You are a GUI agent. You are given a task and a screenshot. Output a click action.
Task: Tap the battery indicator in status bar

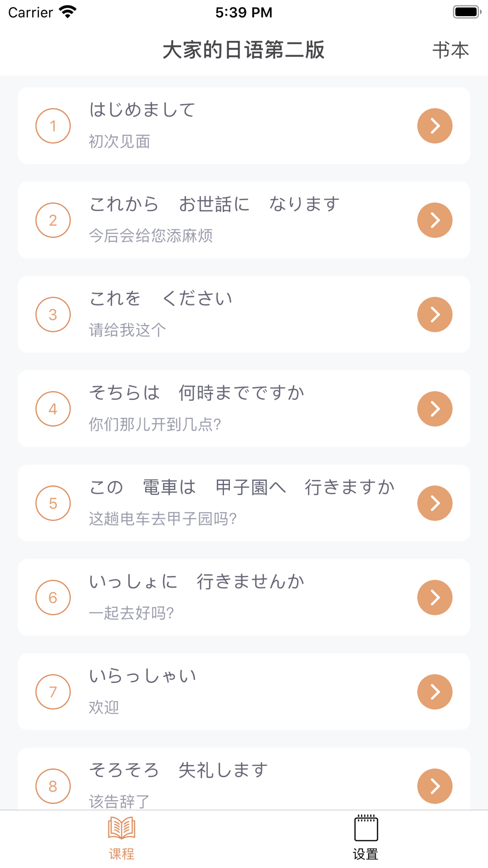coord(467,12)
